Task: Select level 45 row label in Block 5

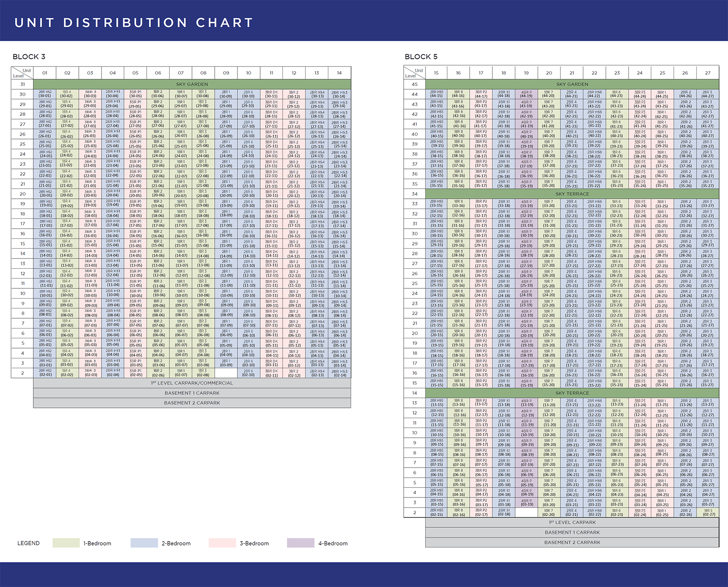Action: pyautogui.click(x=416, y=84)
